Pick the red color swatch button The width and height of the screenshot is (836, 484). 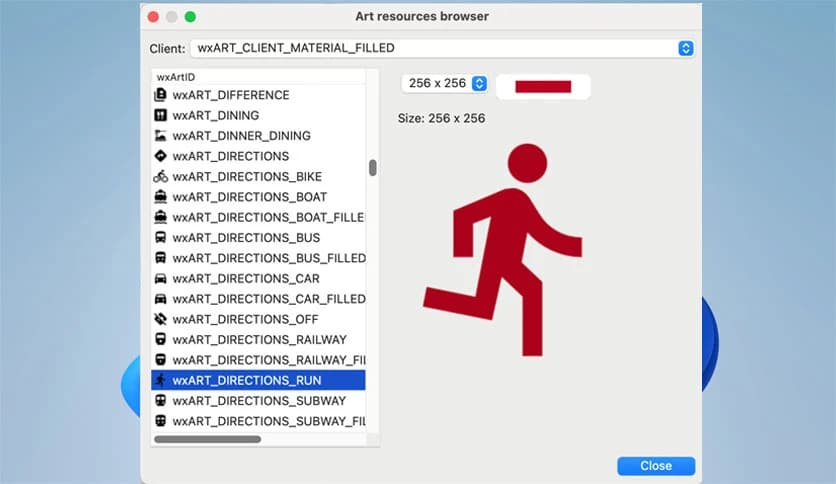pyautogui.click(x=543, y=86)
